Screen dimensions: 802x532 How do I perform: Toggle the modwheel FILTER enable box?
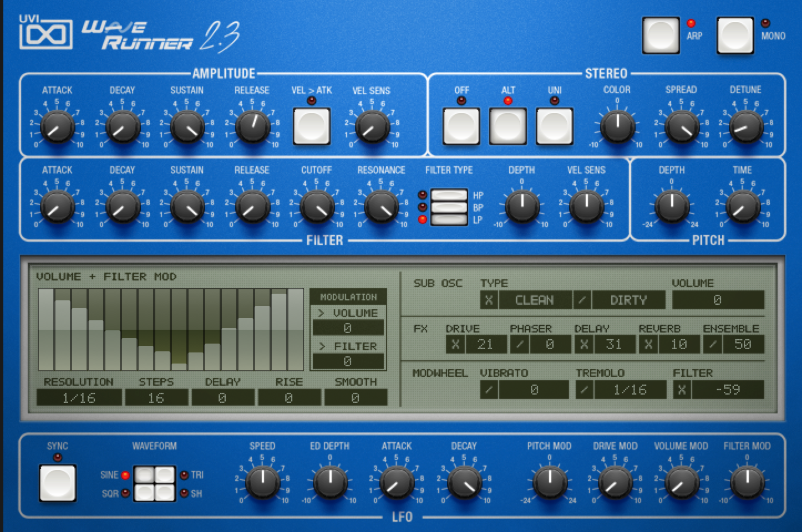click(x=682, y=390)
